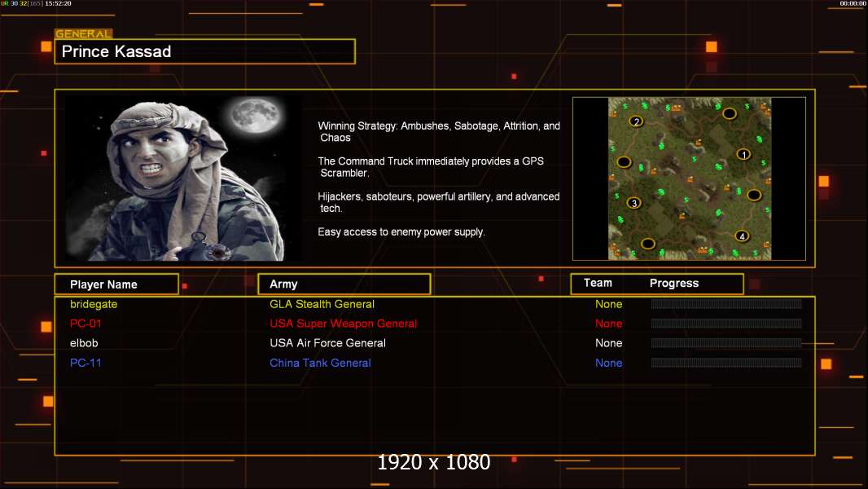Click the team None value for elbob
Image resolution: width=868 pixels, height=489 pixels.
pos(608,343)
